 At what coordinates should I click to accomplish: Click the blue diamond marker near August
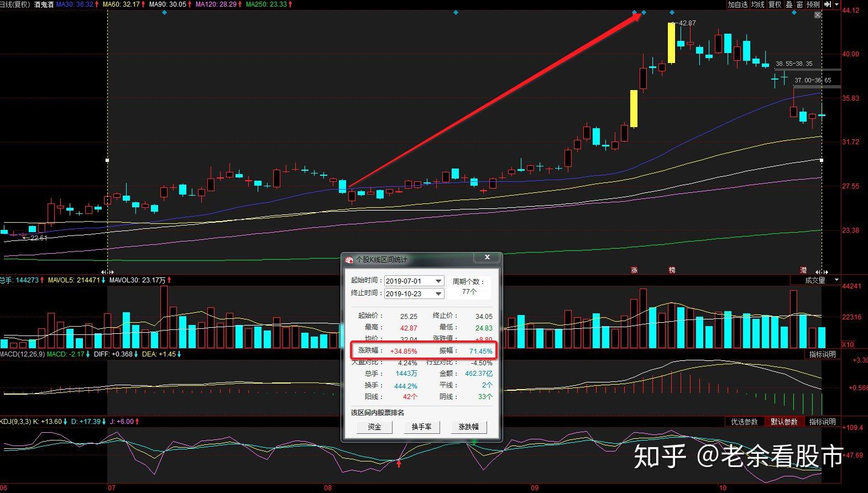[x=456, y=12]
